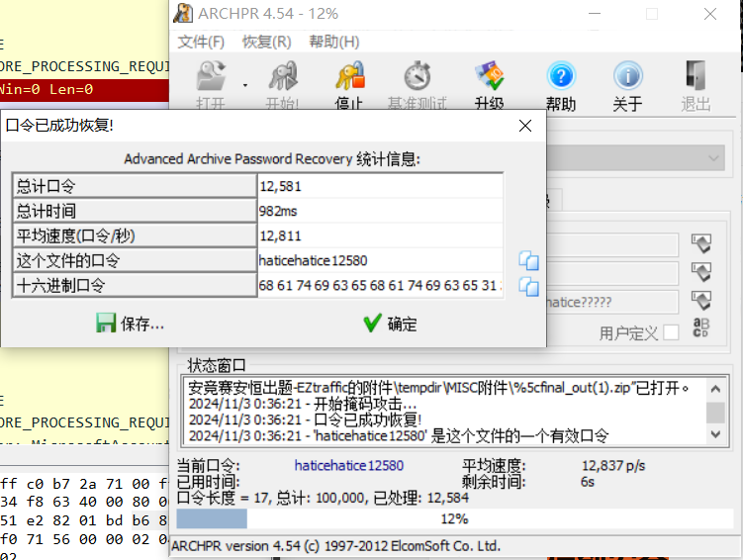Copy the hexadecimal password to clipboard
Screen dimensions: 743x560
click(529, 287)
